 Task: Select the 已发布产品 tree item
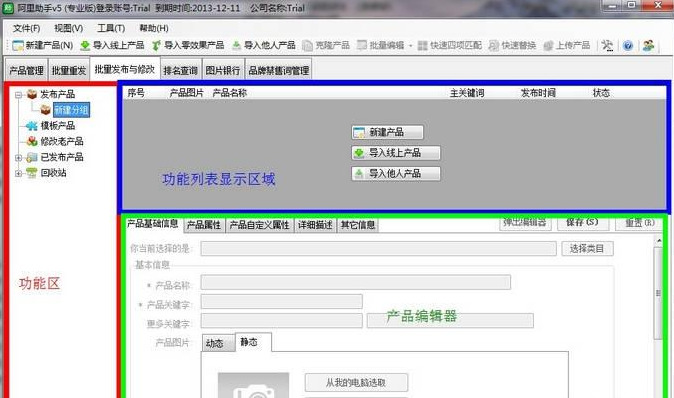(62, 157)
